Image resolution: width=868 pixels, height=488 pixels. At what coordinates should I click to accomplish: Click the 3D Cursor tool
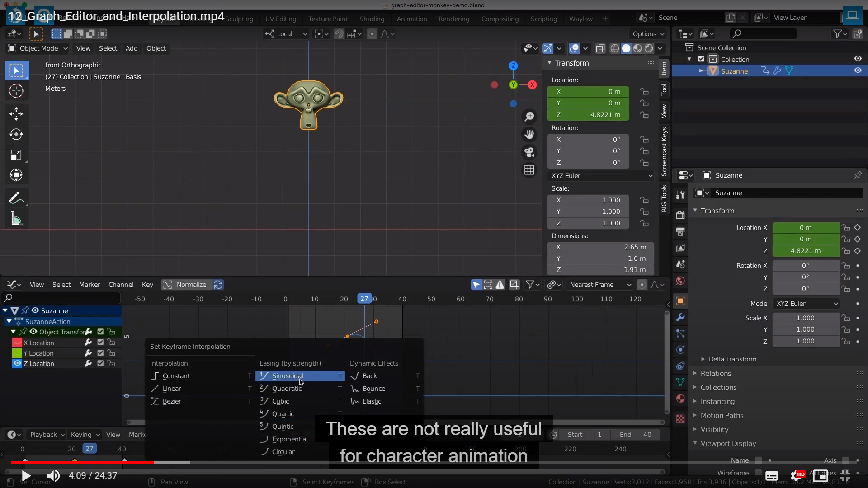click(x=16, y=91)
